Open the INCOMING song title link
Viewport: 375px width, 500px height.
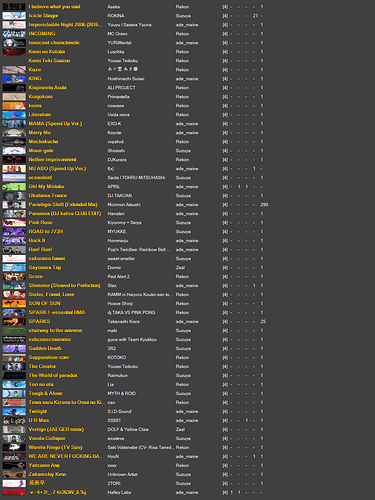[x=42, y=34]
